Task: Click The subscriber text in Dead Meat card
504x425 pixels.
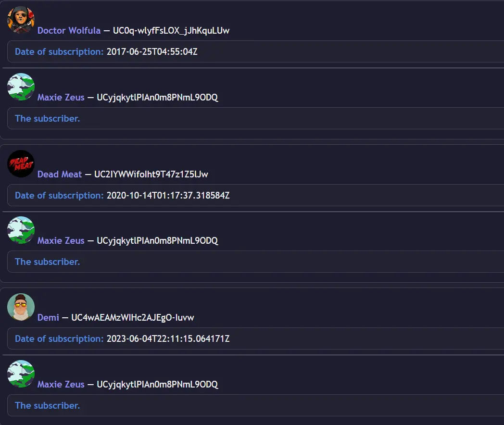Action: coord(47,262)
